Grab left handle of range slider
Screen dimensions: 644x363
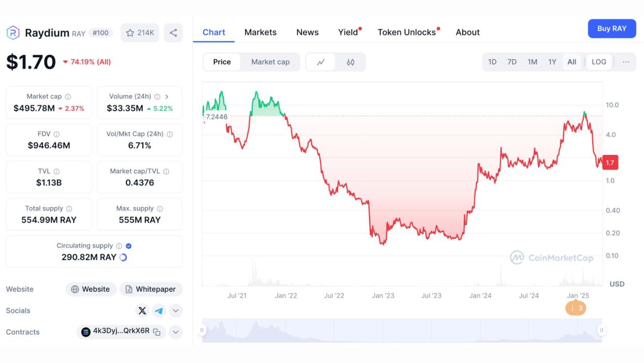tap(202, 330)
